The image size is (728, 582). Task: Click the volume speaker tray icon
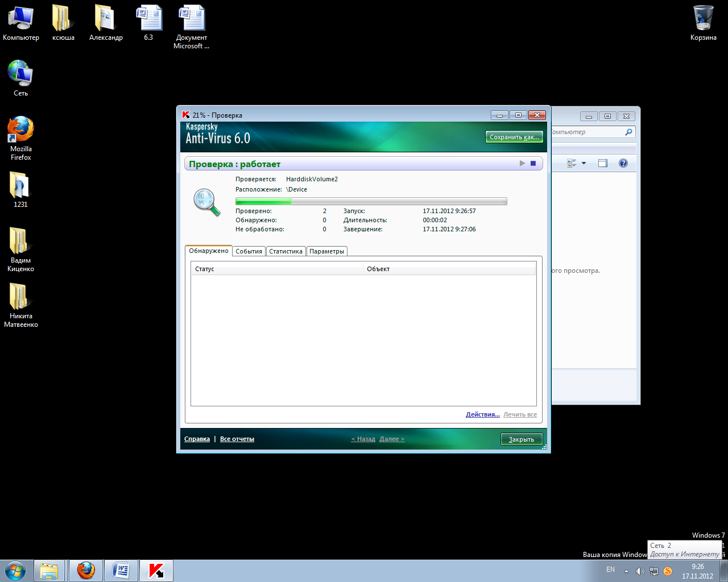click(640, 571)
